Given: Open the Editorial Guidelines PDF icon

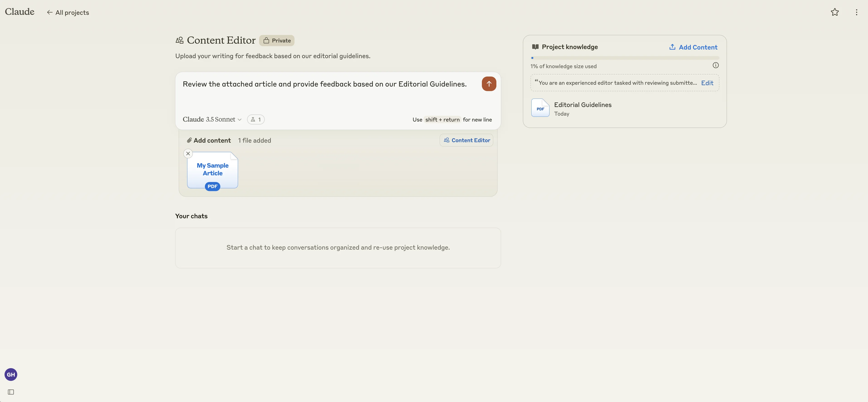Looking at the screenshot, I should point(540,108).
